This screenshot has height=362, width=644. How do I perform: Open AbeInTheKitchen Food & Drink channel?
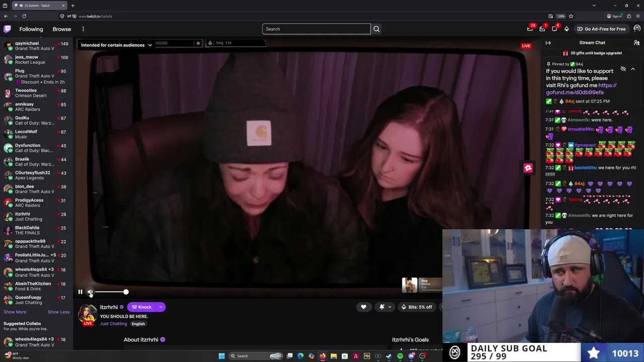(x=36, y=286)
